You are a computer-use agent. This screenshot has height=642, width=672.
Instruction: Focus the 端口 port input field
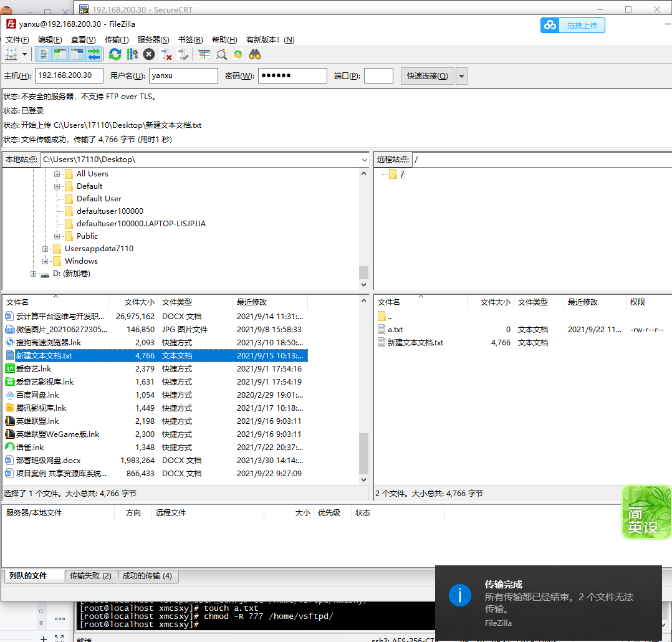pos(378,76)
